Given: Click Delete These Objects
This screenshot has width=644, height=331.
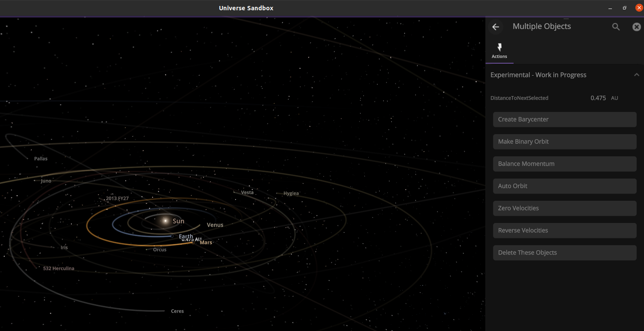Looking at the screenshot, I should point(565,253).
